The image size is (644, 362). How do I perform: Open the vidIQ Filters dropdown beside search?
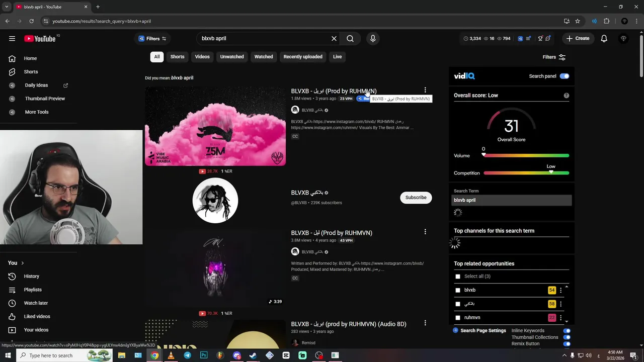pyautogui.click(x=152, y=39)
